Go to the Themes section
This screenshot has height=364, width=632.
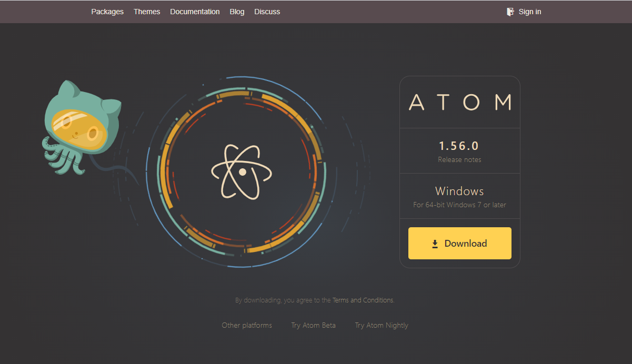147,12
